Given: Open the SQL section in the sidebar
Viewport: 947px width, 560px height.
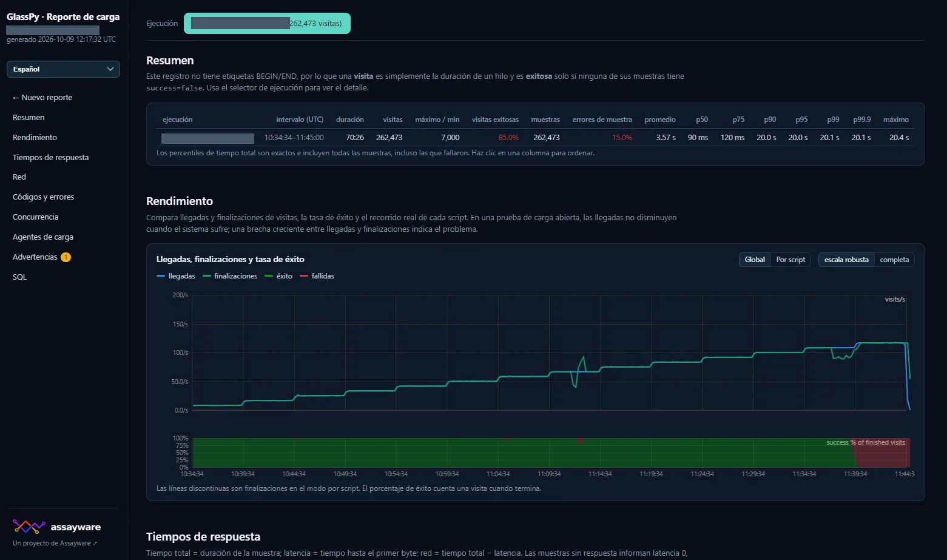Looking at the screenshot, I should coord(19,277).
